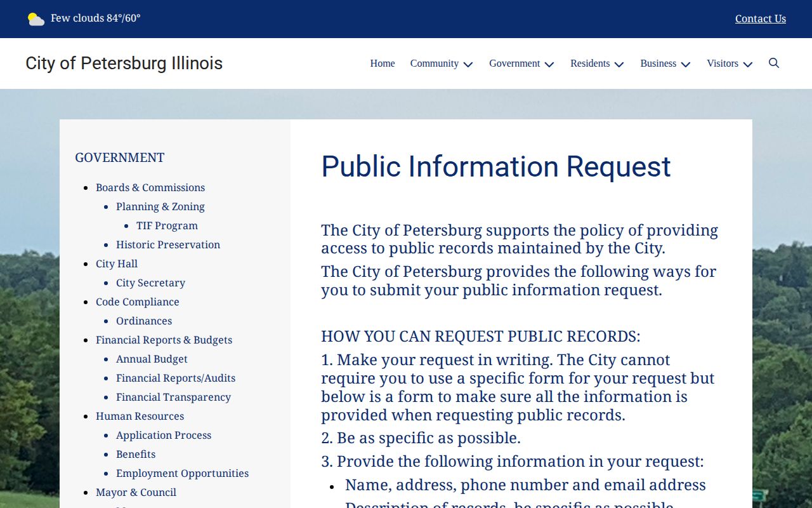
Task: Click the weather few clouds icon
Action: [x=36, y=19]
